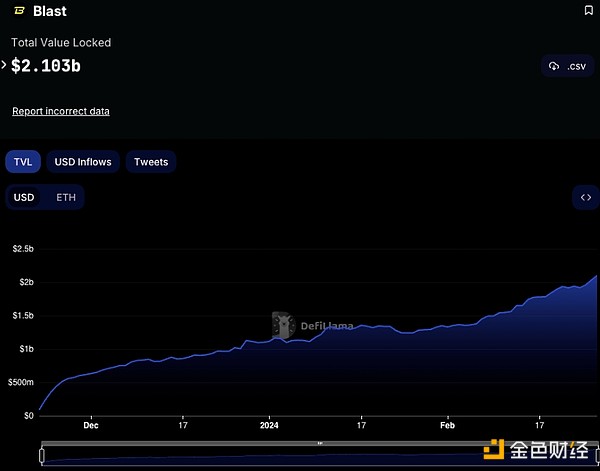Click the top grip of range slider
600x471 pixels.
click(x=319, y=442)
